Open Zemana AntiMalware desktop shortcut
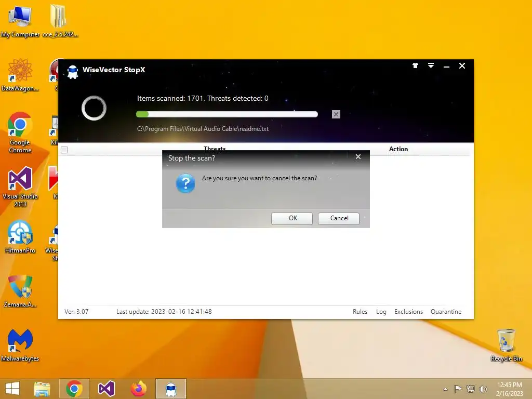Viewport: 532px width, 399px height. click(x=20, y=291)
